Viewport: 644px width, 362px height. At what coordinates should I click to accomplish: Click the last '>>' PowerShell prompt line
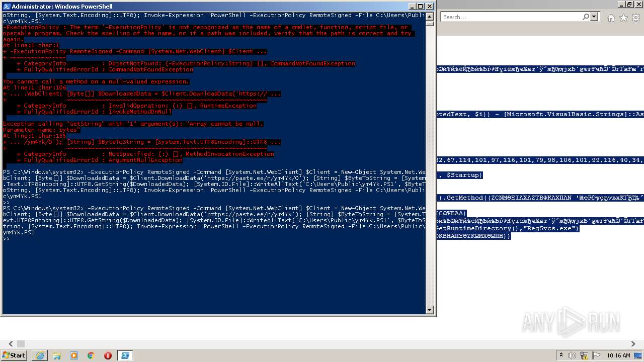(x=6, y=238)
